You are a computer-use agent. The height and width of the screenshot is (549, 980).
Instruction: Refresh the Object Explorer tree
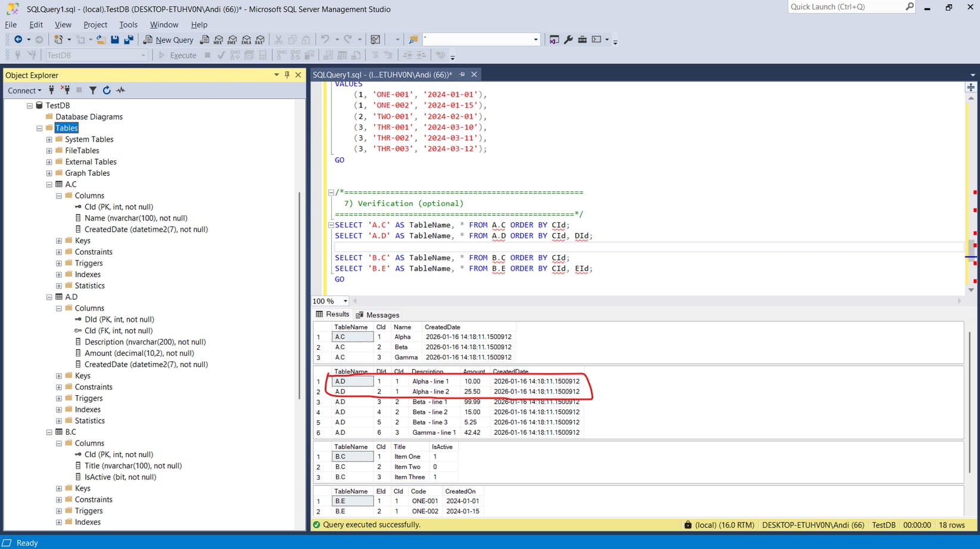(x=107, y=91)
